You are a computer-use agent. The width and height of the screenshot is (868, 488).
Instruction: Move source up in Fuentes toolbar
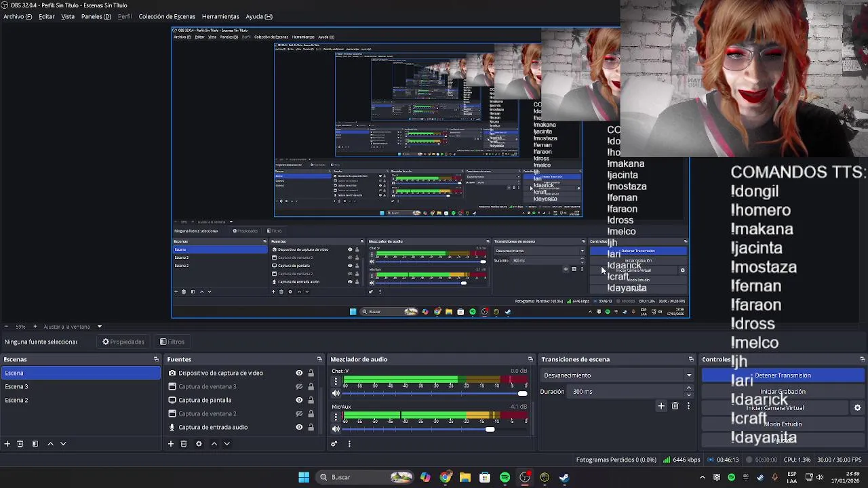214,444
